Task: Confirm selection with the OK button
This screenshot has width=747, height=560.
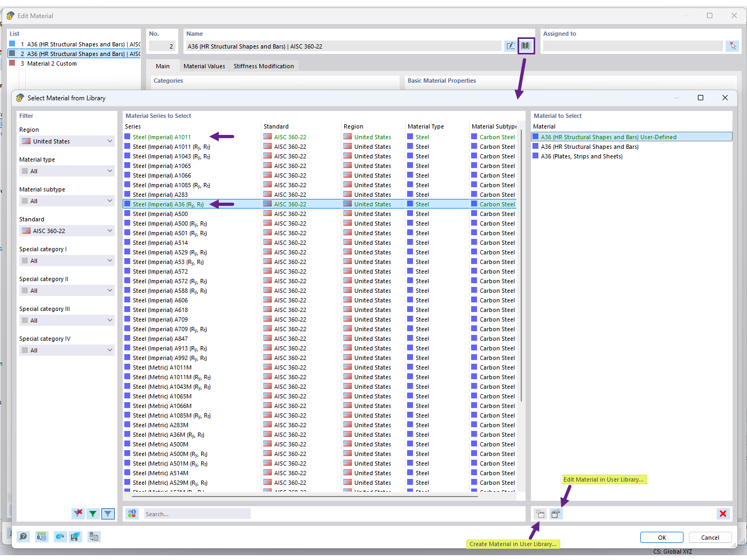Action: point(662,537)
